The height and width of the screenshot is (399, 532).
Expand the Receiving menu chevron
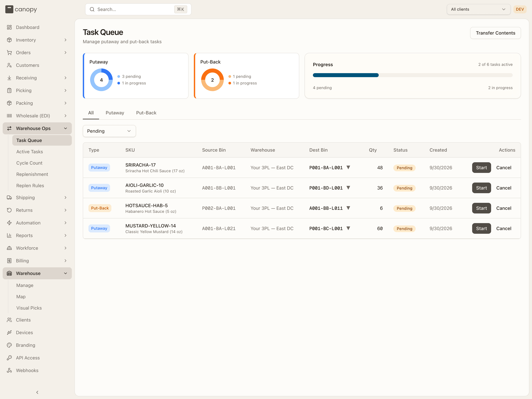65,78
